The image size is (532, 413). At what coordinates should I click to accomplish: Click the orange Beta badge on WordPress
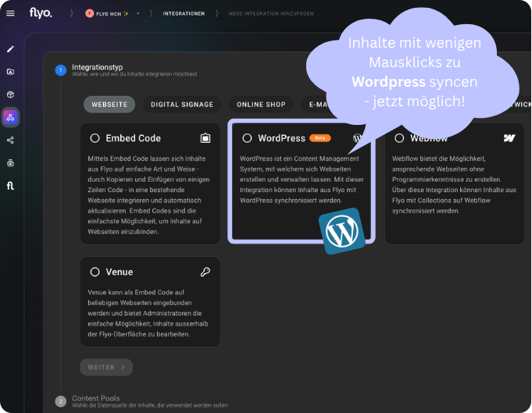tap(320, 138)
